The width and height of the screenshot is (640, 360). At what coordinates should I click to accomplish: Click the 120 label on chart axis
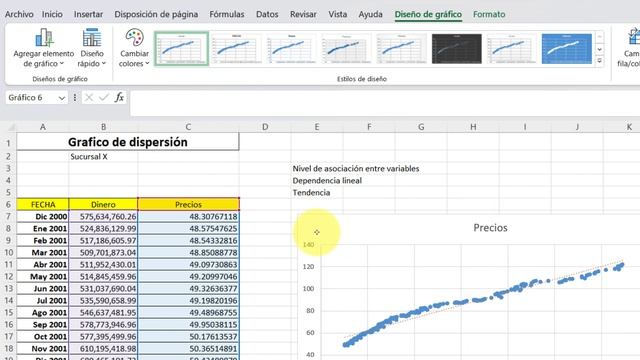[x=309, y=267]
